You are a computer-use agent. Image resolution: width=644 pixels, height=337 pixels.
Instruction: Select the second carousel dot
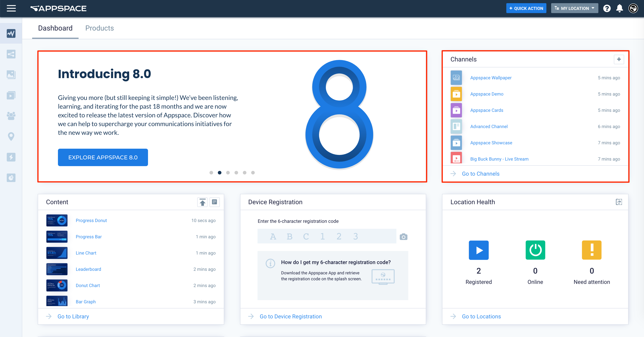(x=219, y=173)
